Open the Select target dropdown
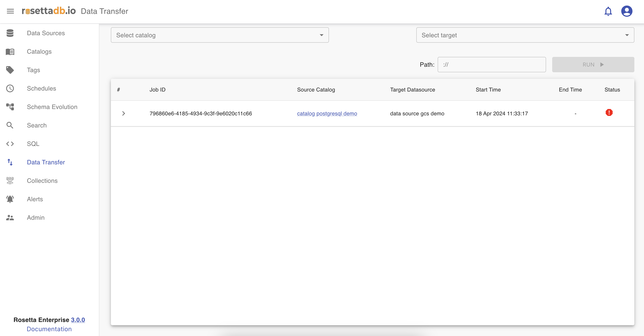The height and width of the screenshot is (336, 644). coord(525,35)
